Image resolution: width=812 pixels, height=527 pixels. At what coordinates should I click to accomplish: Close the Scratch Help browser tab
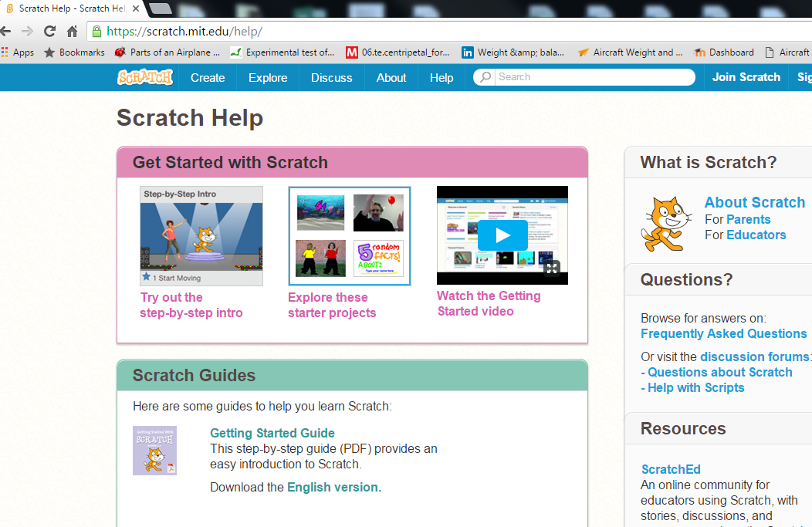(x=136, y=8)
